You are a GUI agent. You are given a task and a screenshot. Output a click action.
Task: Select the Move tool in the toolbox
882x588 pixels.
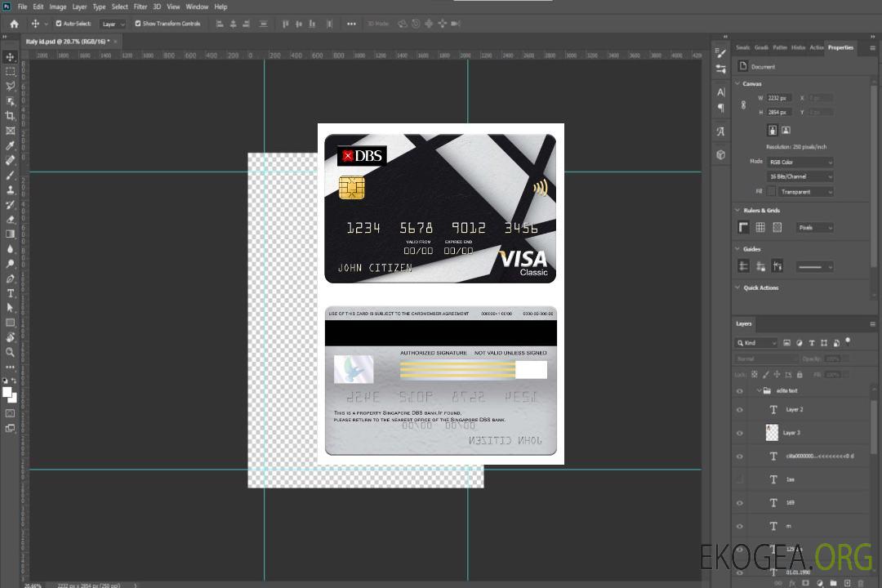coord(10,57)
